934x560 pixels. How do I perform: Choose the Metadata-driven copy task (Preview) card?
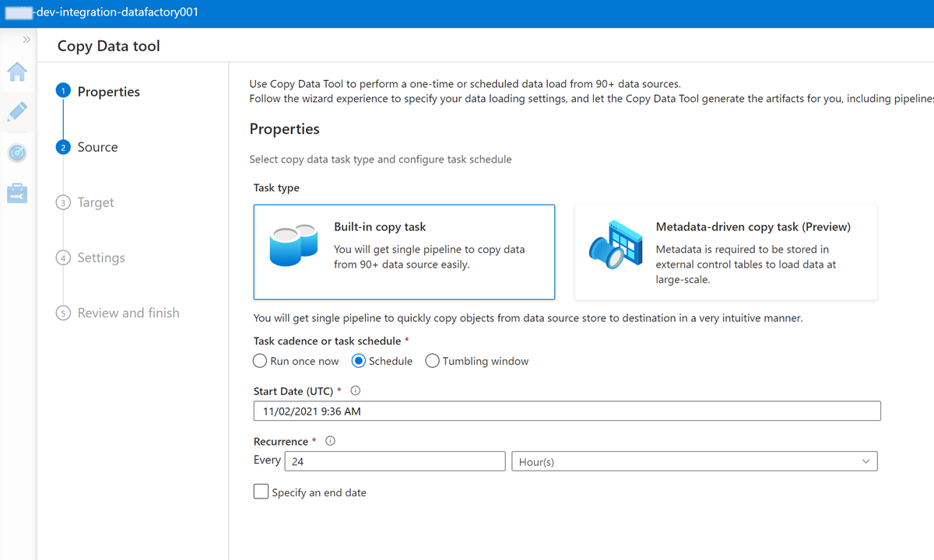point(725,252)
